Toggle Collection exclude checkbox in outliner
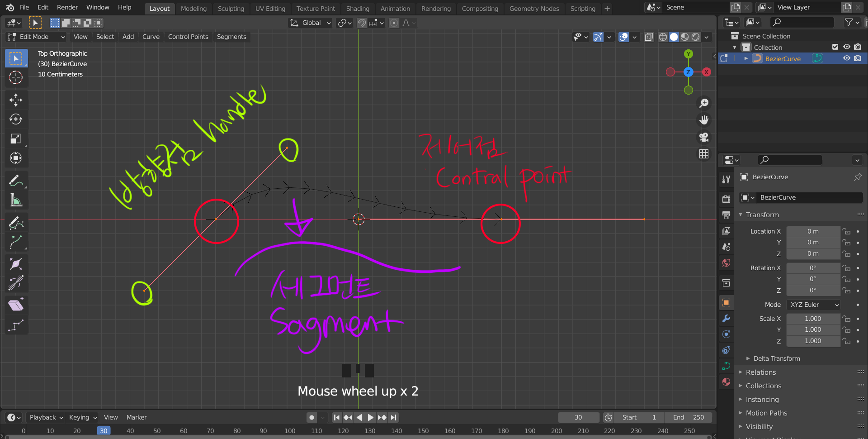Screen dimensions: 868x439 tap(835, 47)
